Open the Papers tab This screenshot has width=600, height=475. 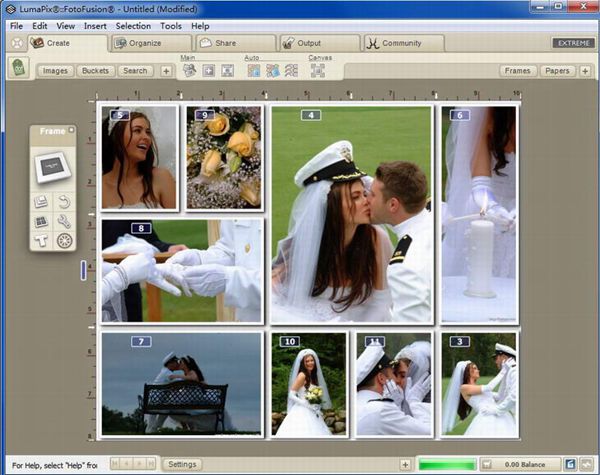click(557, 71)
